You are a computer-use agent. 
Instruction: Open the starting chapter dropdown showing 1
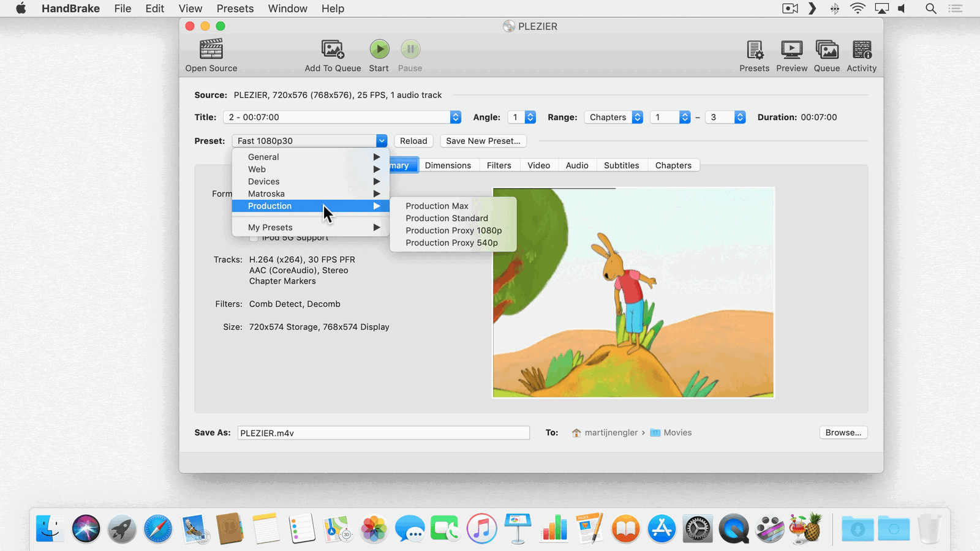[670, 117]
